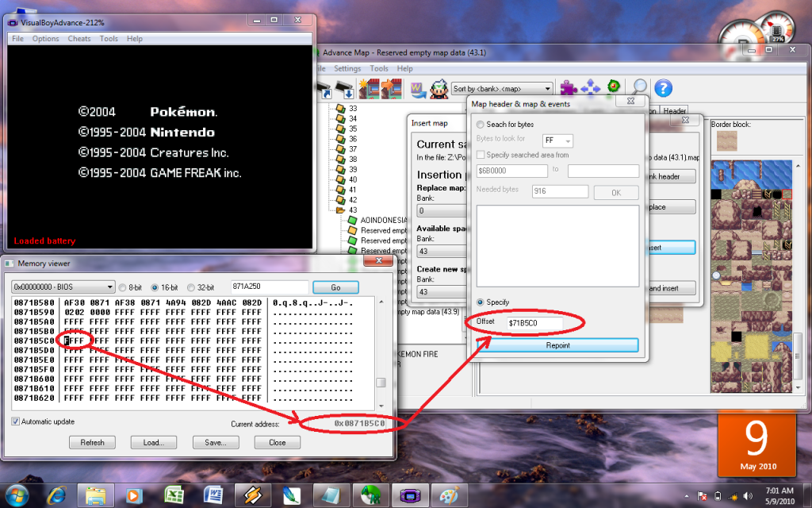Open Word from the taskbar
The image size is (812, 508).
pos(213,495)
